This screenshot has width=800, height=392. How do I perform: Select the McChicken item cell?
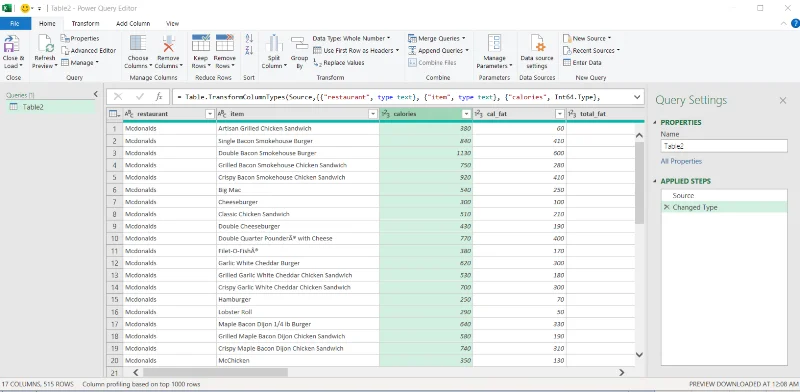[298, 360]
